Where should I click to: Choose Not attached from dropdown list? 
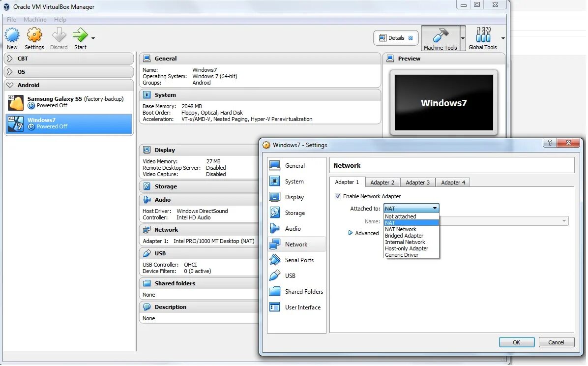[412, 216]
